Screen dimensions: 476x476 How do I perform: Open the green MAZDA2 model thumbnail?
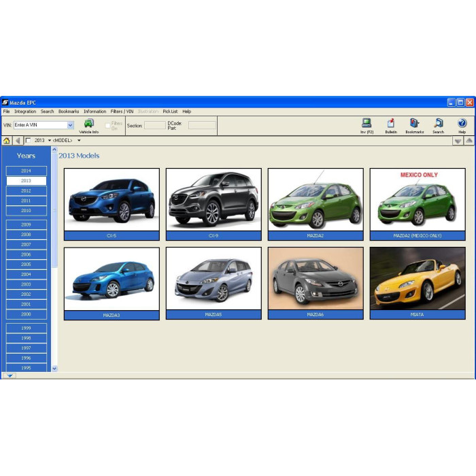coord(316,204)
